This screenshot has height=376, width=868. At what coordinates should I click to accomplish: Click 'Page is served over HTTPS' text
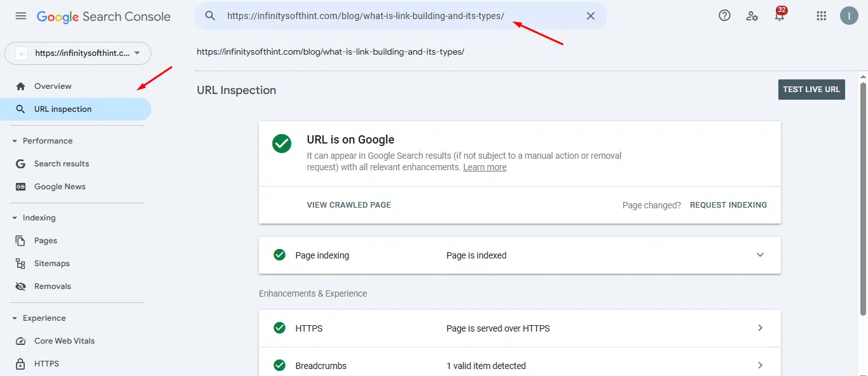[x=498, y=328]
